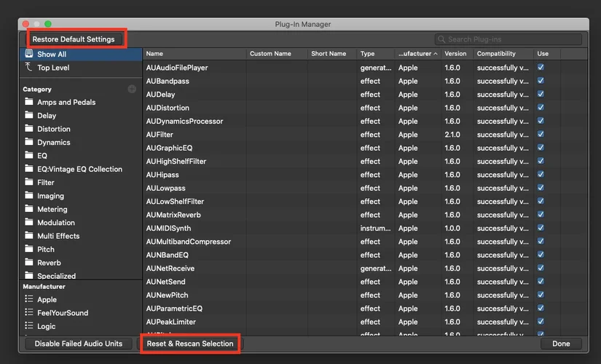Click the Show All library icon
The image size is (601, 364).
tap(29, 54)
